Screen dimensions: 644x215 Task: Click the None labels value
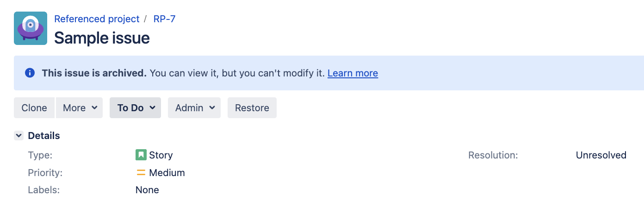coord(147,190)
